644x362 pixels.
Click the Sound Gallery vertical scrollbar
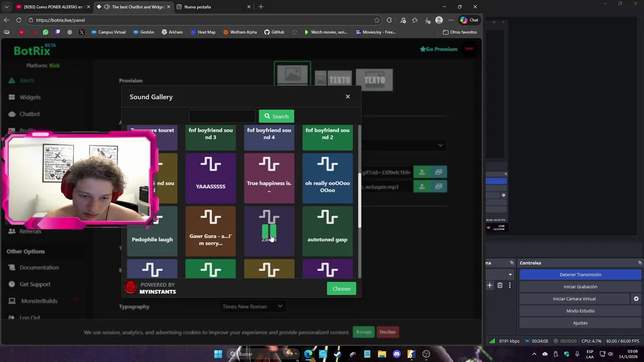point(359,200)
